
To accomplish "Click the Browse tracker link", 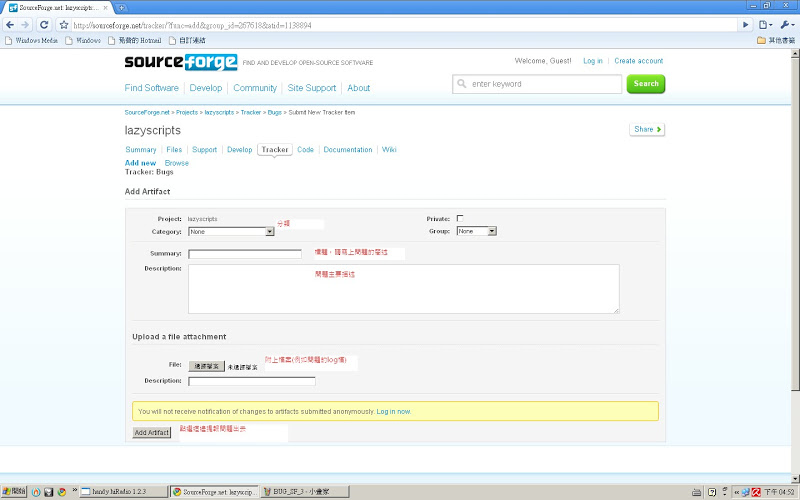I will pyautogui.click(x=177, y=163).
